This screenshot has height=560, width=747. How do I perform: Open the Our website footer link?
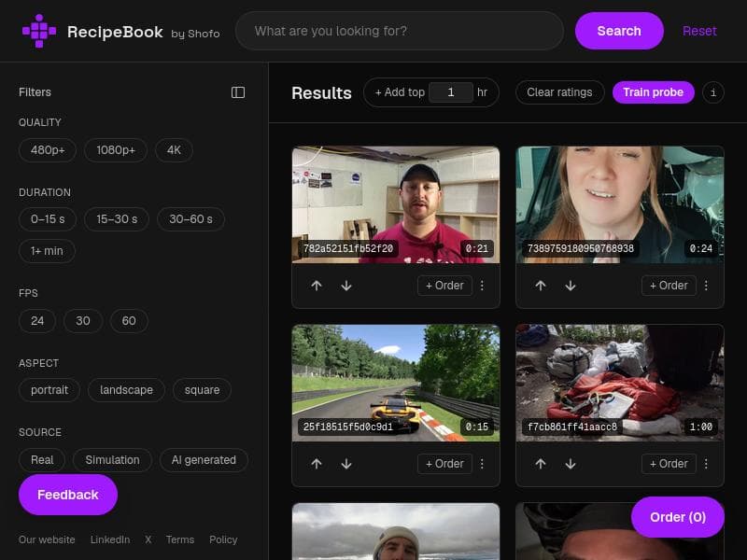[47, 539]
